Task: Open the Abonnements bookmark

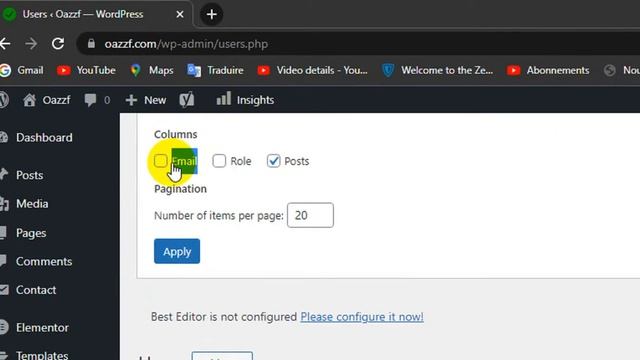Action: 548,70
